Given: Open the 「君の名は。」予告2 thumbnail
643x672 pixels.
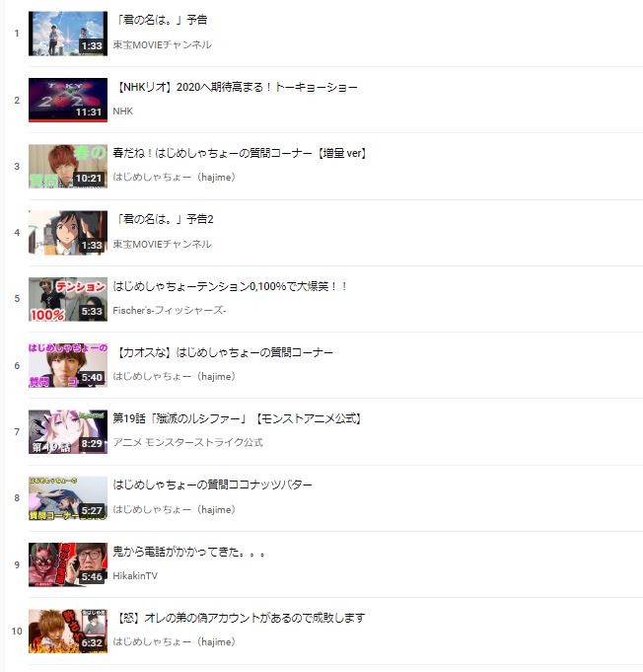Looking at the screenshot, I should (x=68, y=233).
